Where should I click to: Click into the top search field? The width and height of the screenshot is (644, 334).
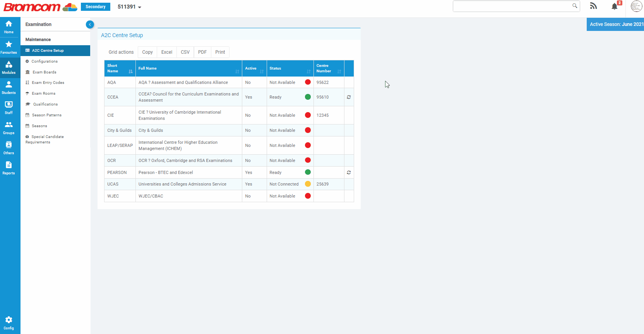512,6
